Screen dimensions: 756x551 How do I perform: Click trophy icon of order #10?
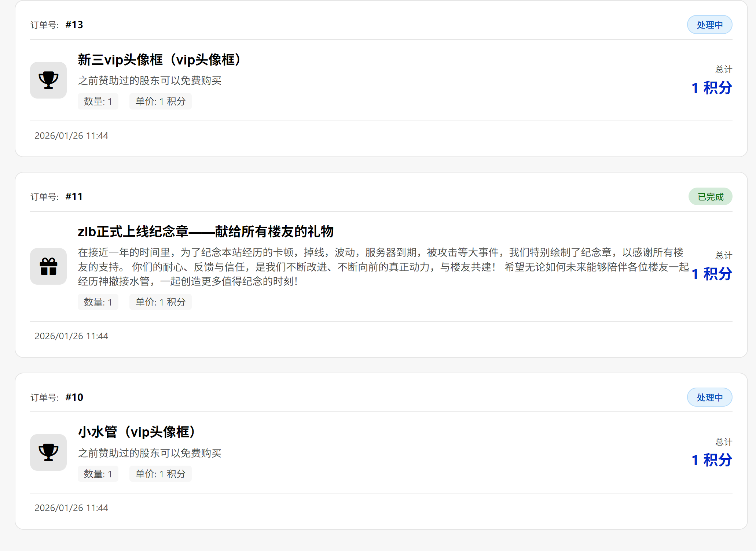pos(48,452)
